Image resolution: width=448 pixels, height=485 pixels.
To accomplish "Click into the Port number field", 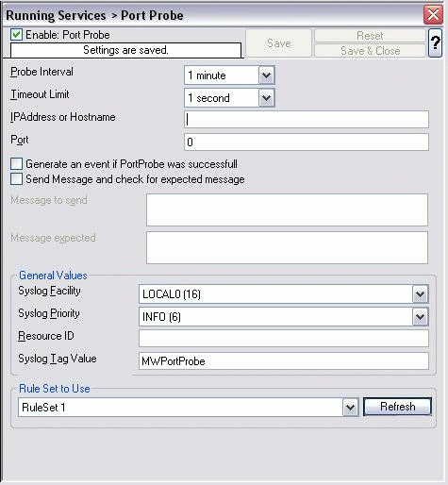I will 307,142.
